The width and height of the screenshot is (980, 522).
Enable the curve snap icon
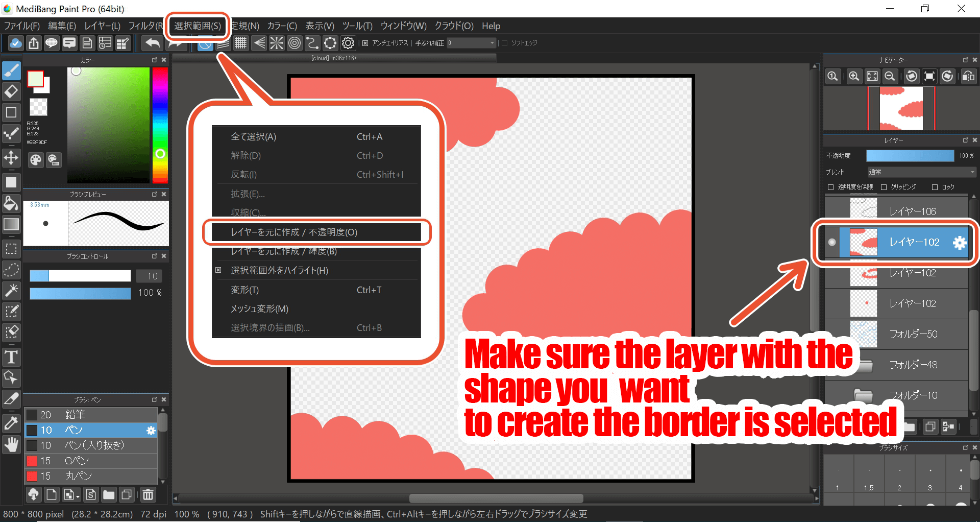(x=312, y=43)
